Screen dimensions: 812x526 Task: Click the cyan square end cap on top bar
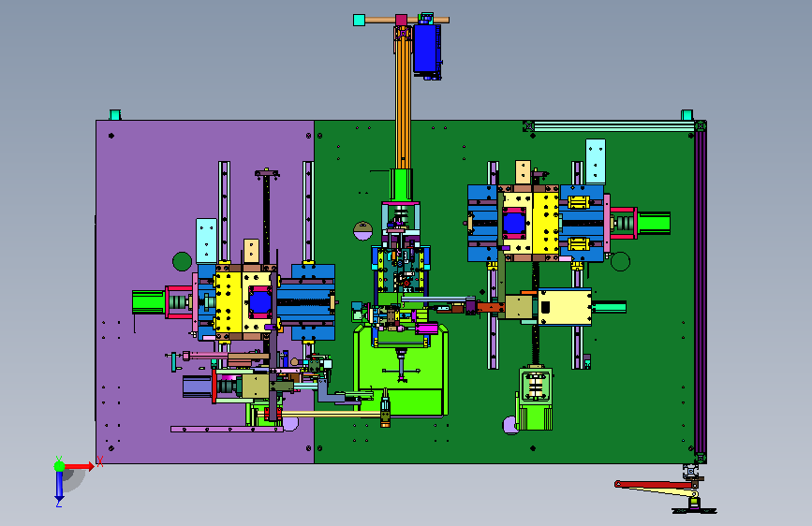[x=359, y=21]
